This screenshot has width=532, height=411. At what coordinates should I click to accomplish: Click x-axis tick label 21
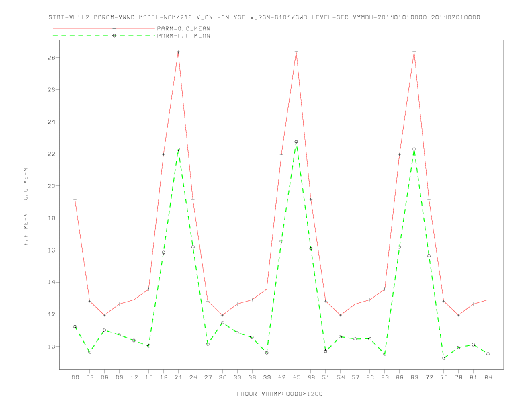[178, 377]
